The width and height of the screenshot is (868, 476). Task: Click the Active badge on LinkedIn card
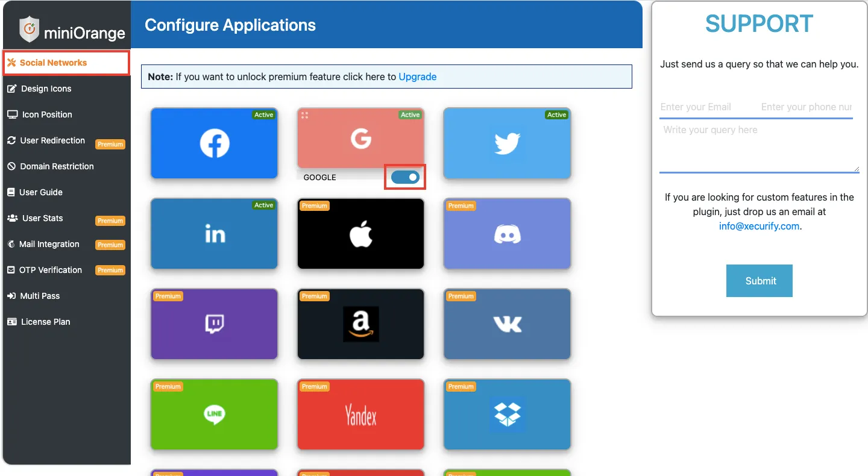263,205
